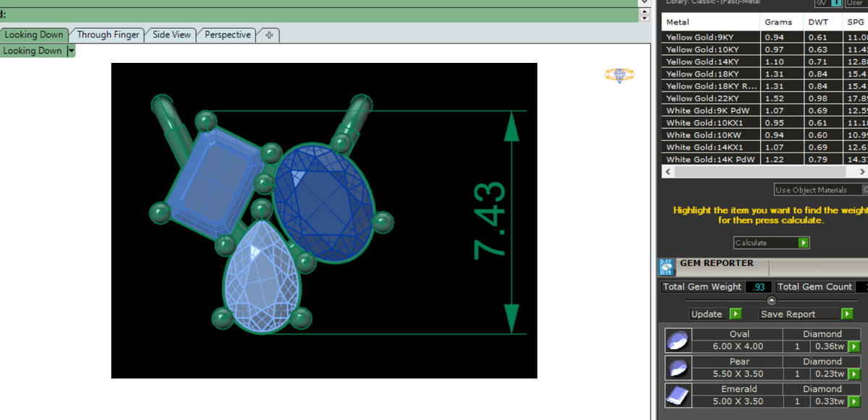Screen dimensions: 868x420
Task: Switch to the Perspective tab
Action: point(227,35)
